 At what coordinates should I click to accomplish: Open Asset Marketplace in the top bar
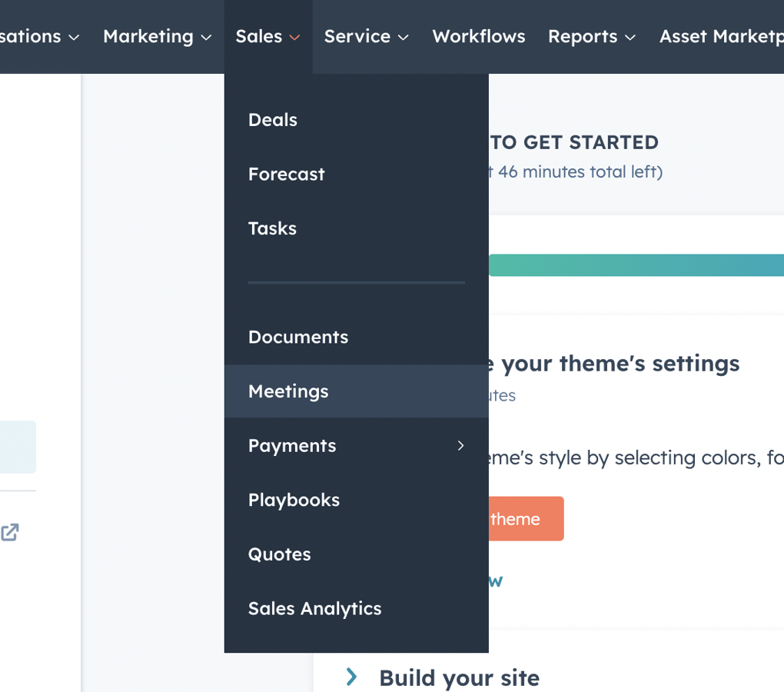721,36
